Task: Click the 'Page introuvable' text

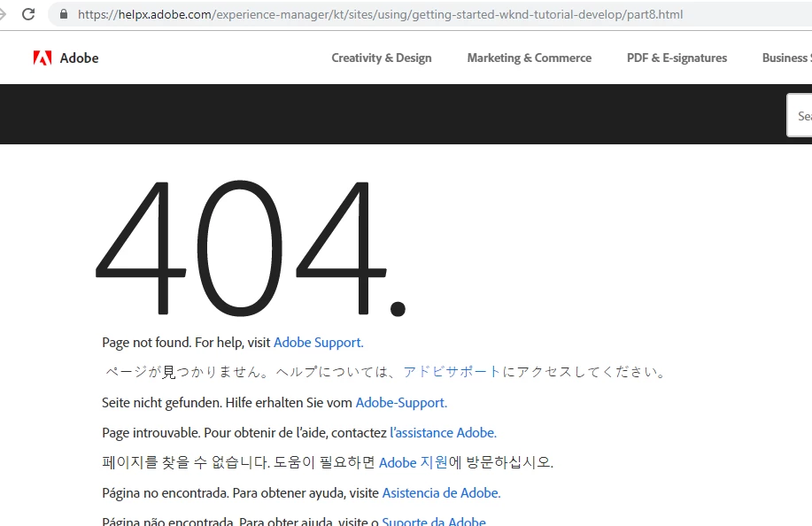Action: [x=151, y=433]
